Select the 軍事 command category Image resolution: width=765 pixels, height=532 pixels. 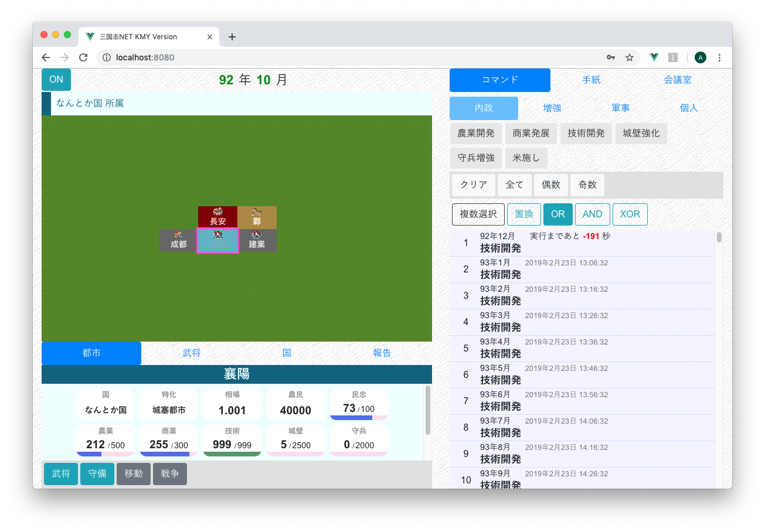pos(621,108)
